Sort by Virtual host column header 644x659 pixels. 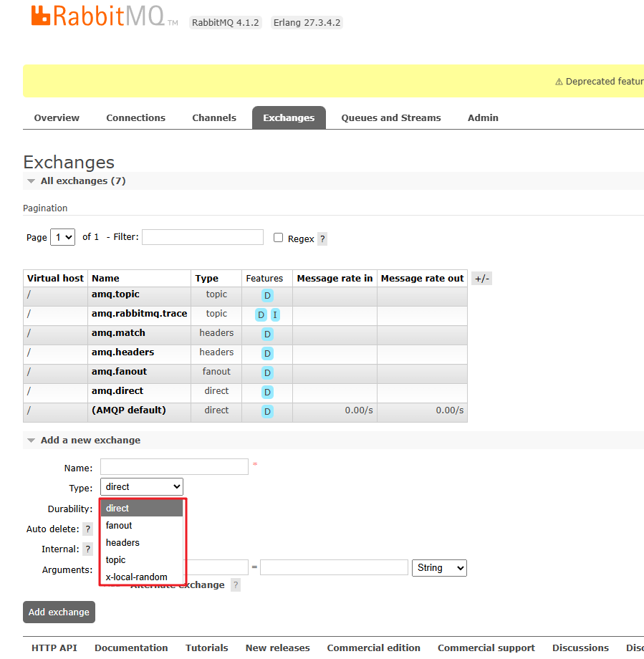pos(55,278)
